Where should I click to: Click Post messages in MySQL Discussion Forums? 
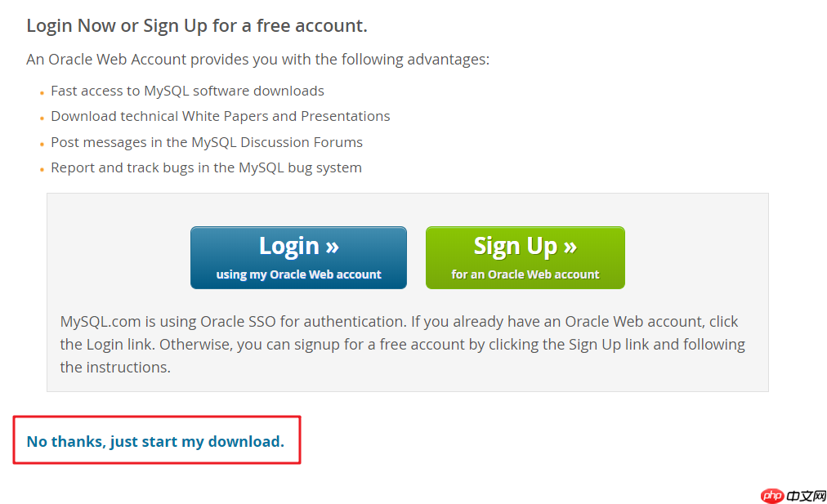pos(207,142)
